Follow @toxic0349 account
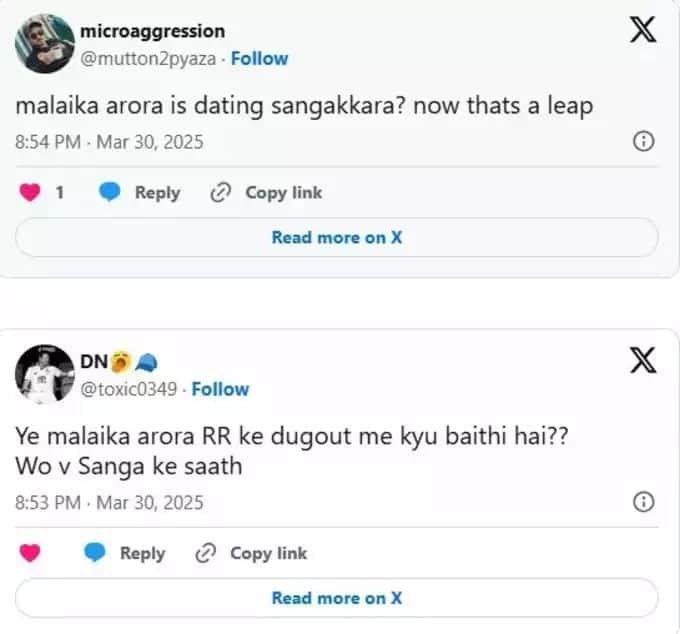Viewport: 680px width, 634px height. 220,389
